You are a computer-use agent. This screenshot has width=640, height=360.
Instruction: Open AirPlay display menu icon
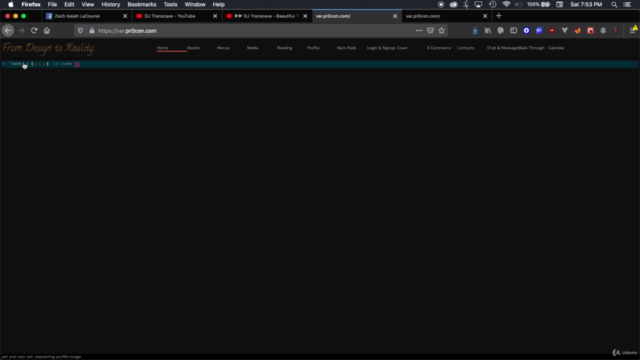pos(478,4)
